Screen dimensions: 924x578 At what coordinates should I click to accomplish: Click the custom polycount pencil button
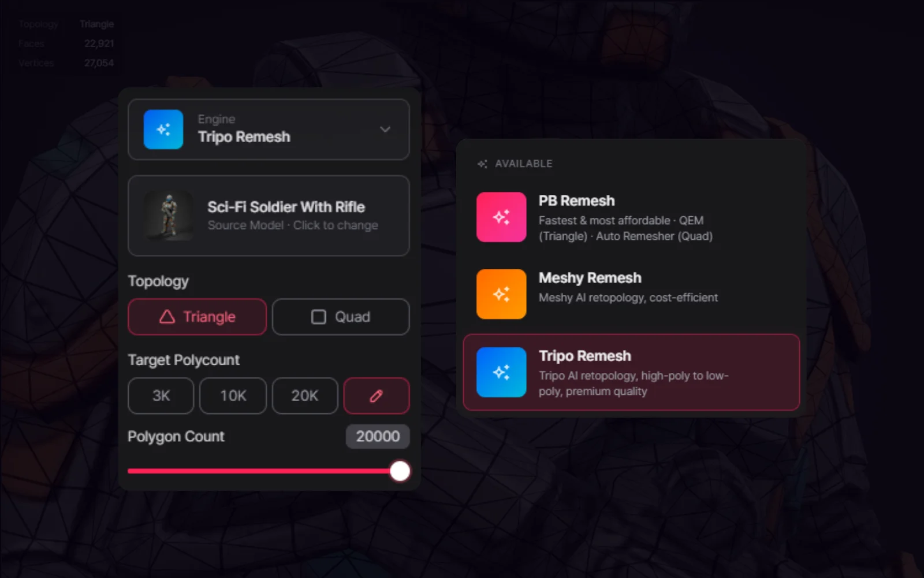[377, 396]
